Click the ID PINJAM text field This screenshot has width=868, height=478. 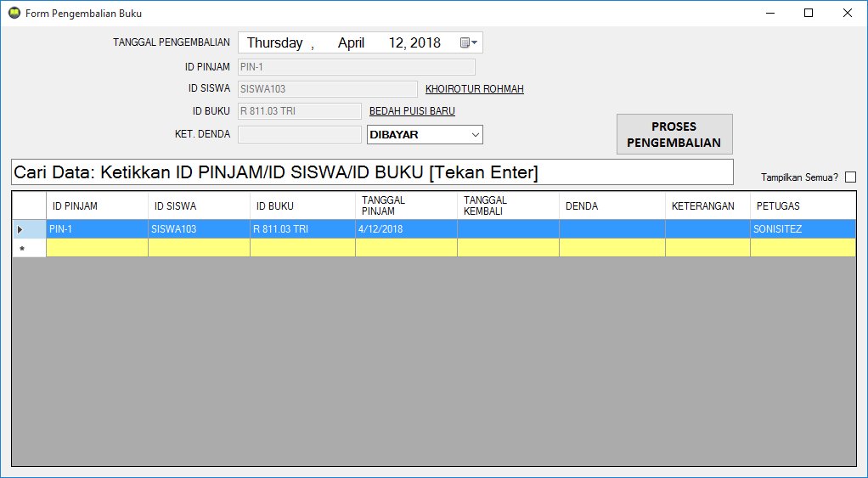pos(356,67)
